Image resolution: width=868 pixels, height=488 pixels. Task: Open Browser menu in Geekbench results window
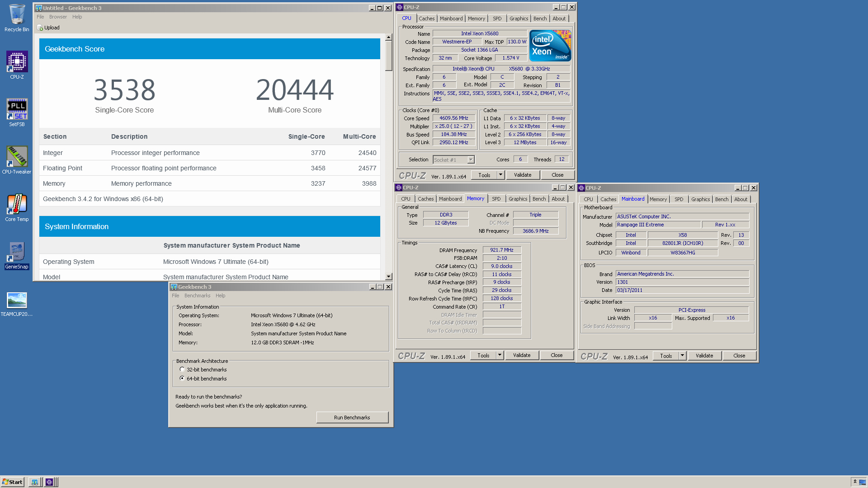click(x=58, y=17)
